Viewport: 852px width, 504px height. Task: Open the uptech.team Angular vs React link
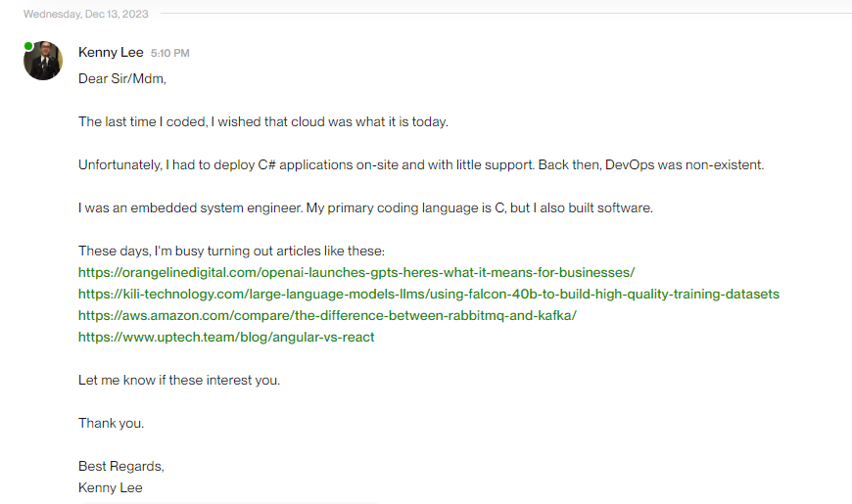pyautogui.click(x=226, y=338)
